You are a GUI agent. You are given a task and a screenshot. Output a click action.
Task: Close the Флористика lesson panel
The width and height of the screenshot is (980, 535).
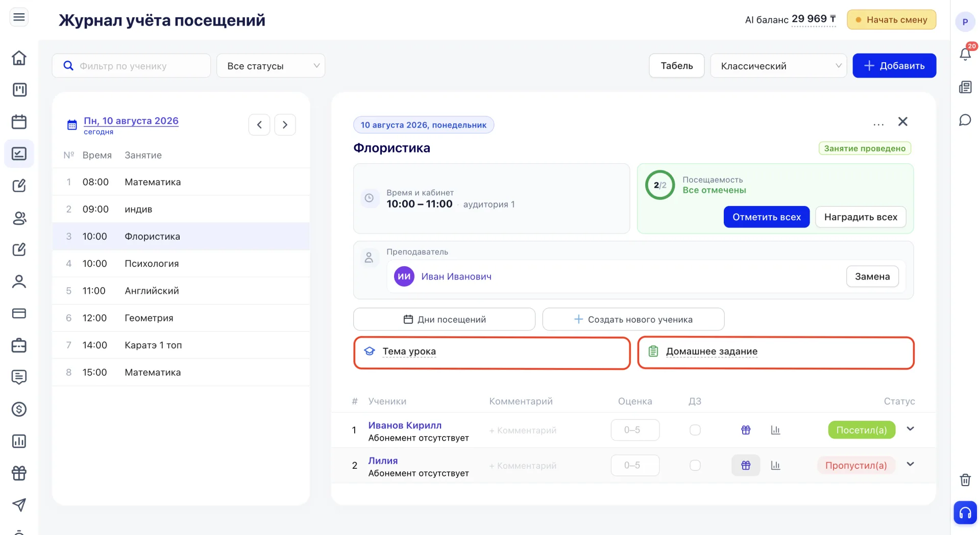[903, 121]
